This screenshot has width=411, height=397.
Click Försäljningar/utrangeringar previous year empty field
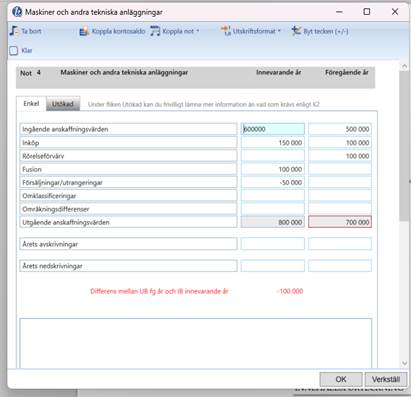pos(340,182)
